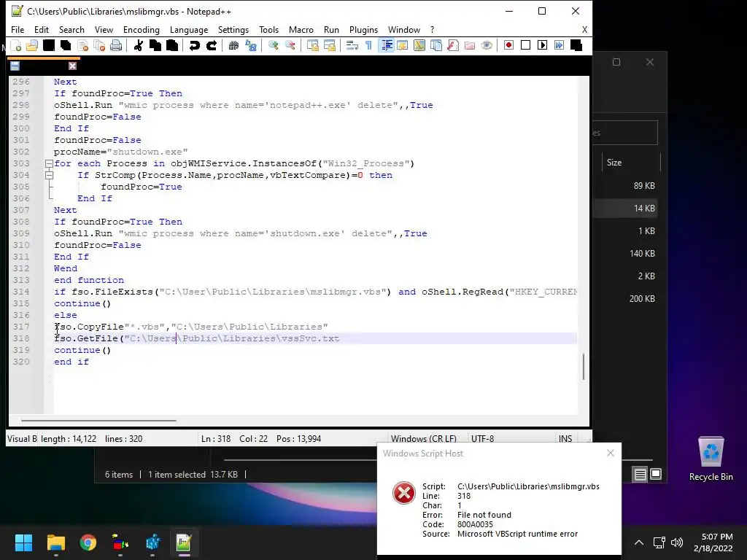Toggle the indent guide toolbar button

[x=387, y=45]
